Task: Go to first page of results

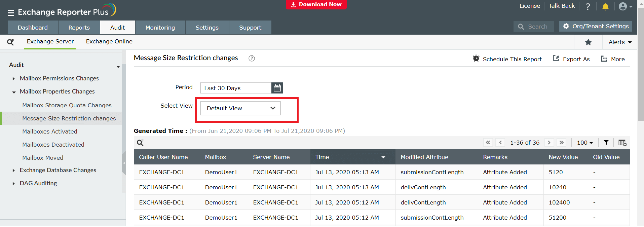Action: (488, 143)
